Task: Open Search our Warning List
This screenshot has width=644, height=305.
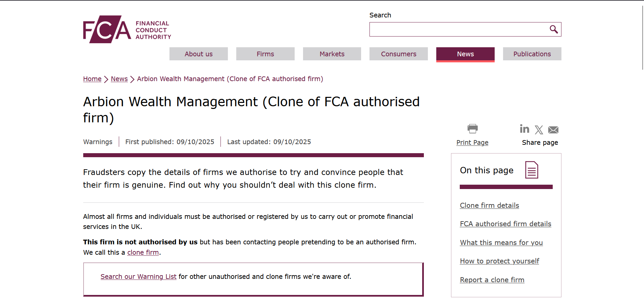Action: point(138,277)
